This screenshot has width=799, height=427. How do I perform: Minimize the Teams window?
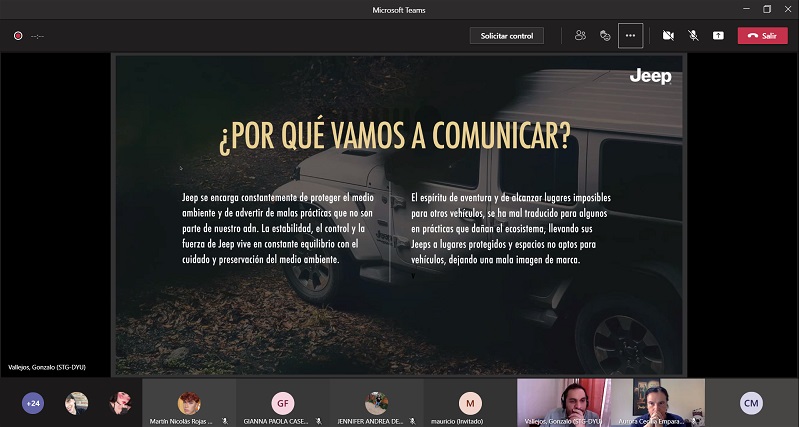pos(746,9)
